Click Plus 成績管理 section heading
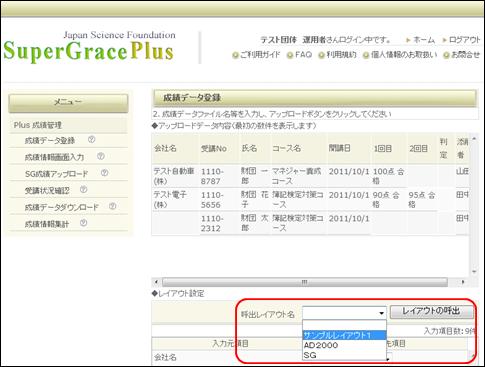 38,126
